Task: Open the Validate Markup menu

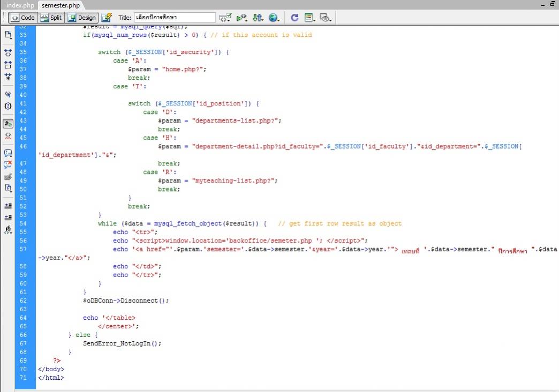Action: [x=242, y=18]
